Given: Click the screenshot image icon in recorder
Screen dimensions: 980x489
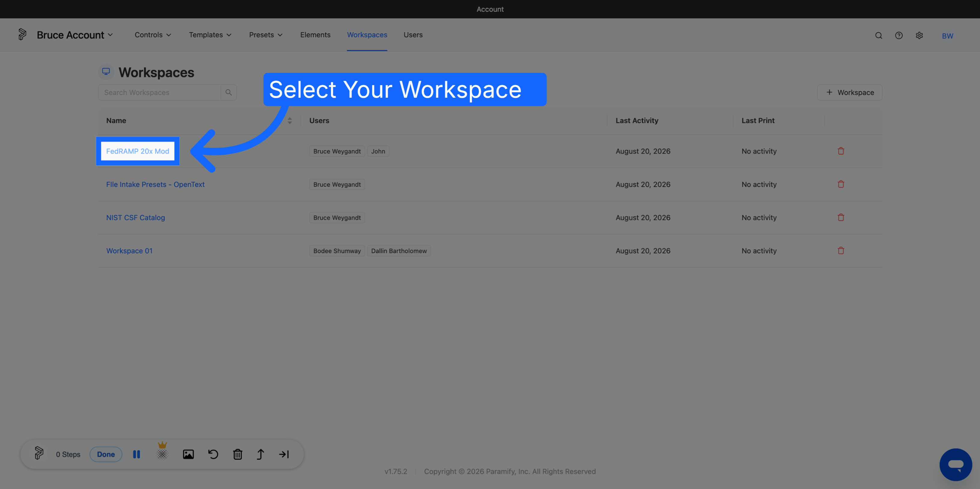Looking at the screenshot, I should click(x=188, y=454).
